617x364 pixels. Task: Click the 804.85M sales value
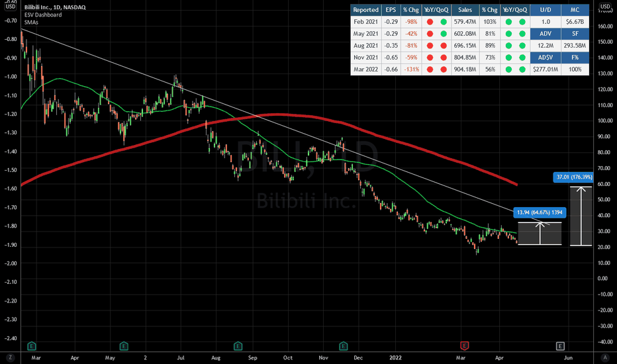click(x=465, y=58)
